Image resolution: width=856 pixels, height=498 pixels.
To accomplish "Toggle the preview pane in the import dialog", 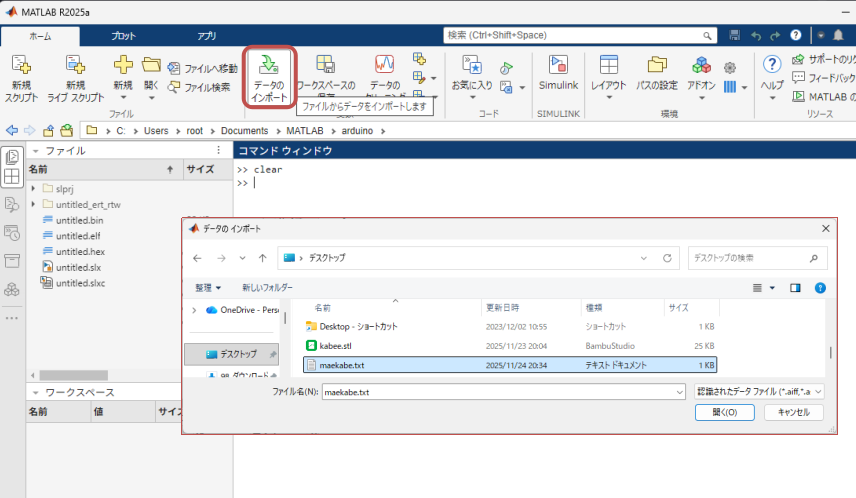I will tap(796, 288).
